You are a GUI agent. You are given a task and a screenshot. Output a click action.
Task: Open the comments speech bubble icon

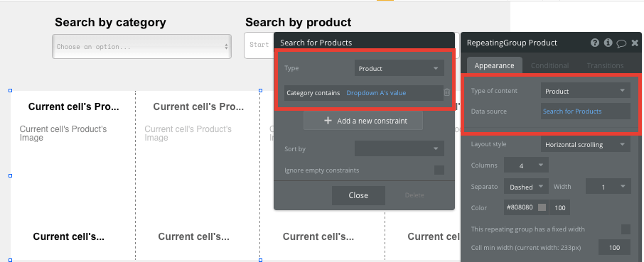click(621, 43)
